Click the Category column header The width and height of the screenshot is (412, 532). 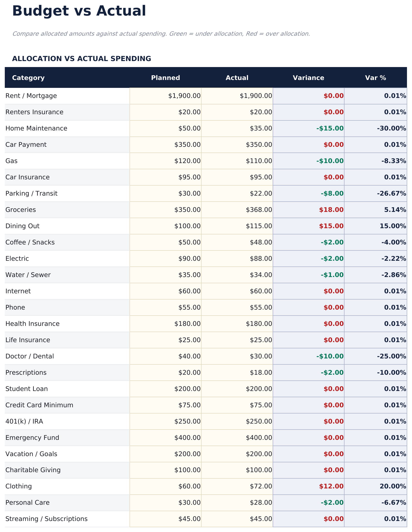[x=28, y=78]
